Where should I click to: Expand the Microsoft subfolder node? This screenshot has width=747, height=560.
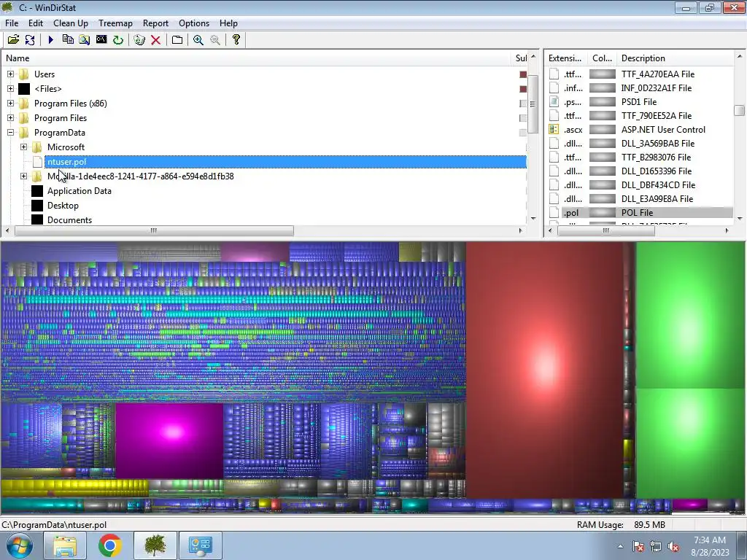24,147
